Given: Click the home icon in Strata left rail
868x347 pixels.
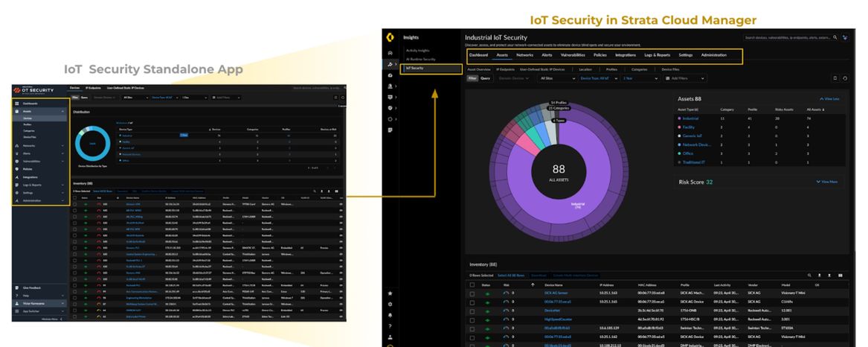Looking at the screenshot, I should click(390, 53).
